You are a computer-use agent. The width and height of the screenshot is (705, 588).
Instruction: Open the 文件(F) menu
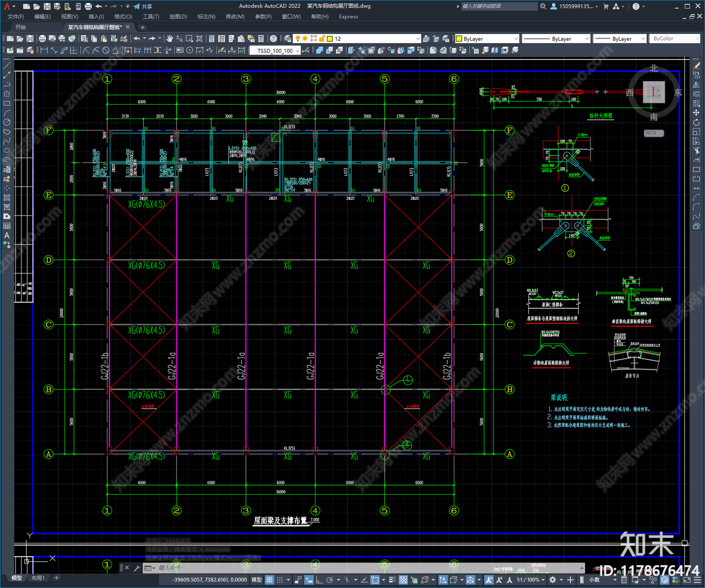pos(16,17)
